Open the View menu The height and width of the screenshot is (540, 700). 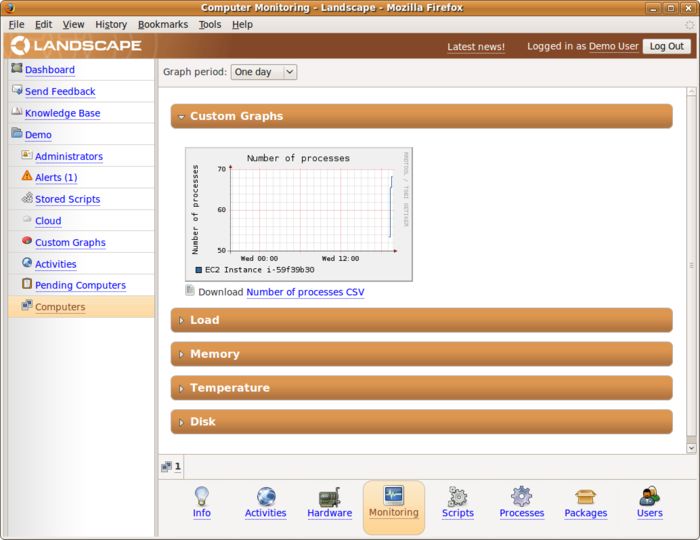point(73,25)
